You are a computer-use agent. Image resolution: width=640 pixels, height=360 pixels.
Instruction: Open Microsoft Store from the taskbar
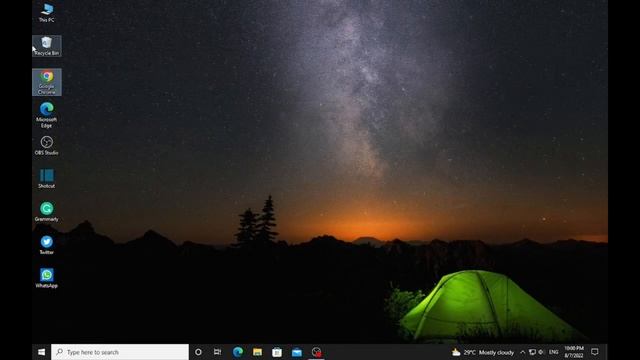point(277,352)
